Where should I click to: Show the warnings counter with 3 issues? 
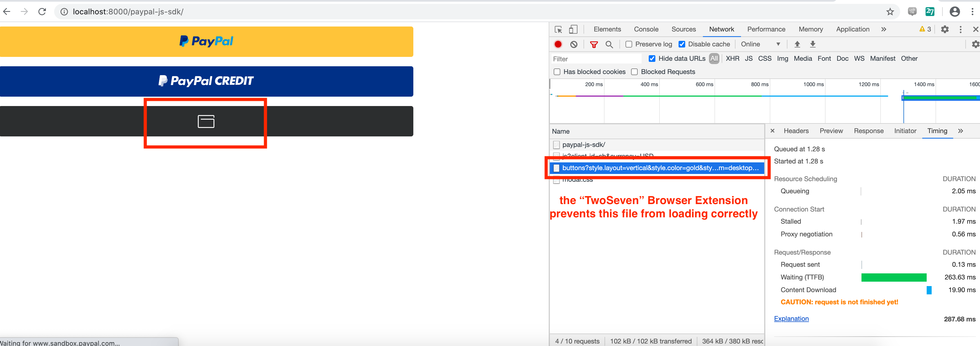coord(925,29)
